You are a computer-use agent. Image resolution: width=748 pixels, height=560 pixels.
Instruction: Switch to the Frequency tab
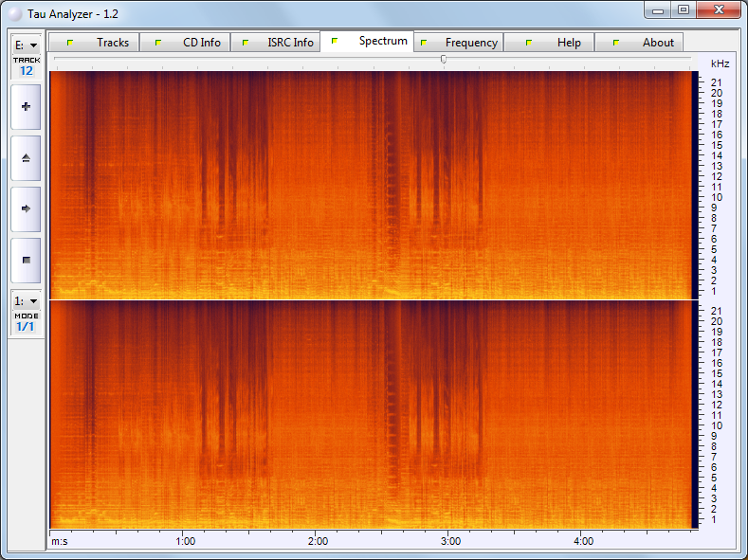tap(459, 43)
